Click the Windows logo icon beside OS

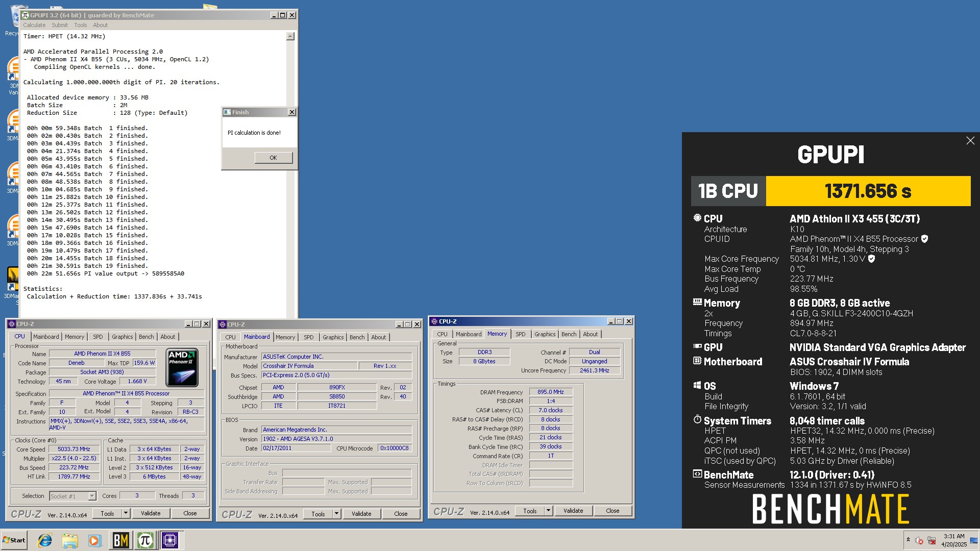click(697, 385)
